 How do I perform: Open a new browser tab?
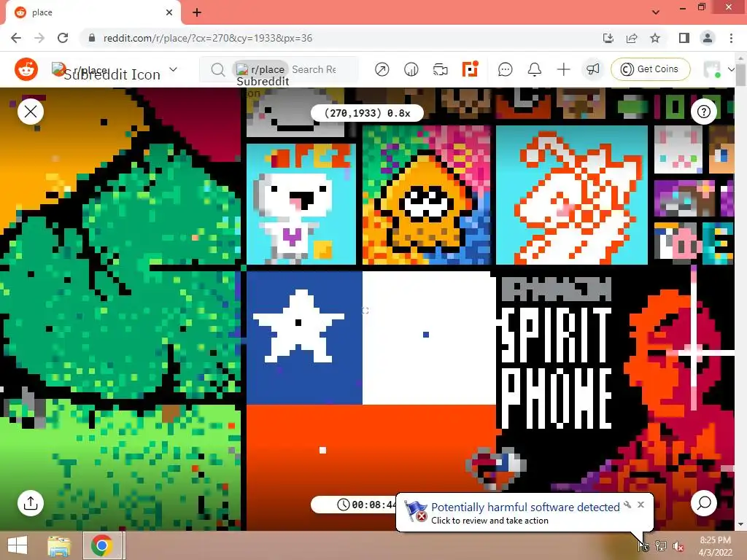click(197, 12)
